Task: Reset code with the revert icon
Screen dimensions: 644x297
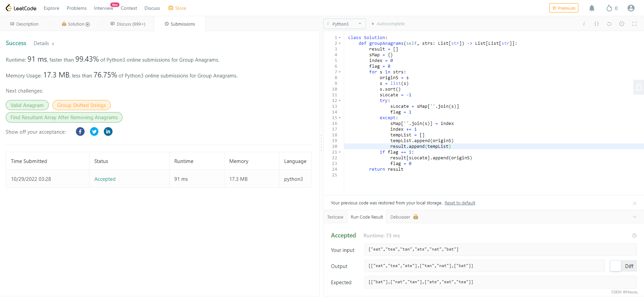Action: click(x=609, y=24)
